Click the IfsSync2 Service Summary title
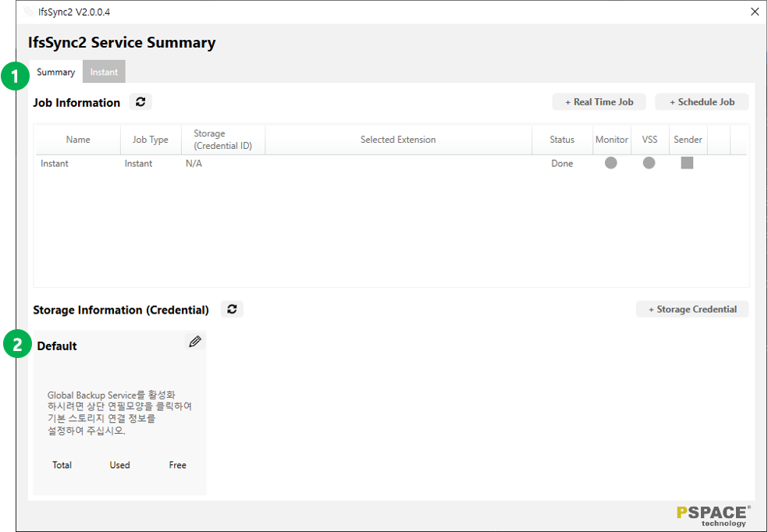The image size is (768, 532). click(x=122, y=42)
